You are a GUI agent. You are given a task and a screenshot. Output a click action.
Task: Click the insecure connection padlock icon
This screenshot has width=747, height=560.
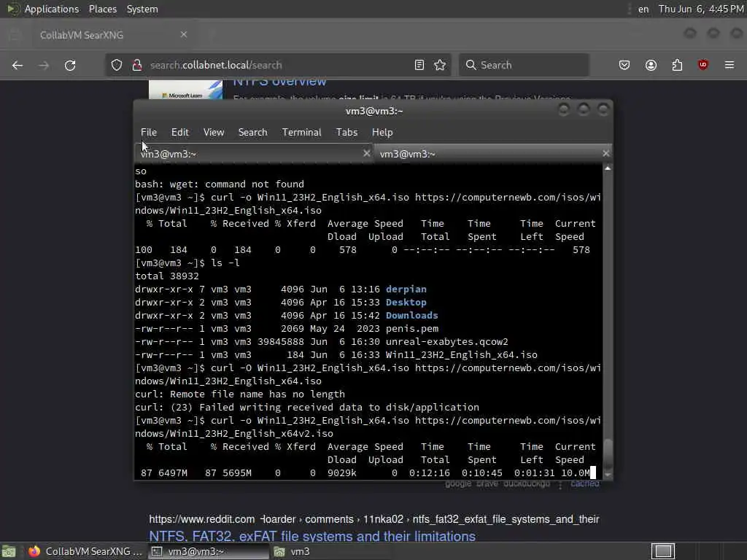tap(137, 65)
